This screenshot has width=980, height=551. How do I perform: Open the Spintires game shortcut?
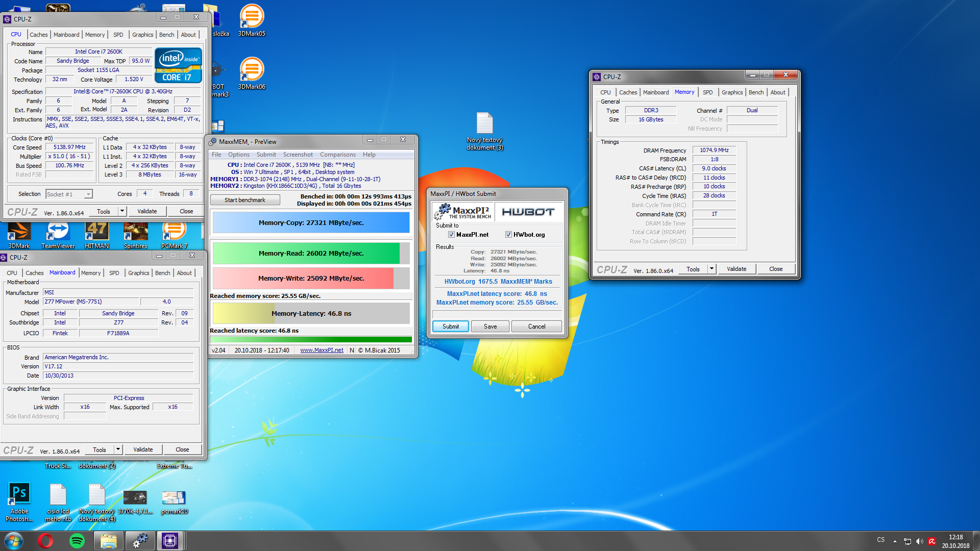135,236
